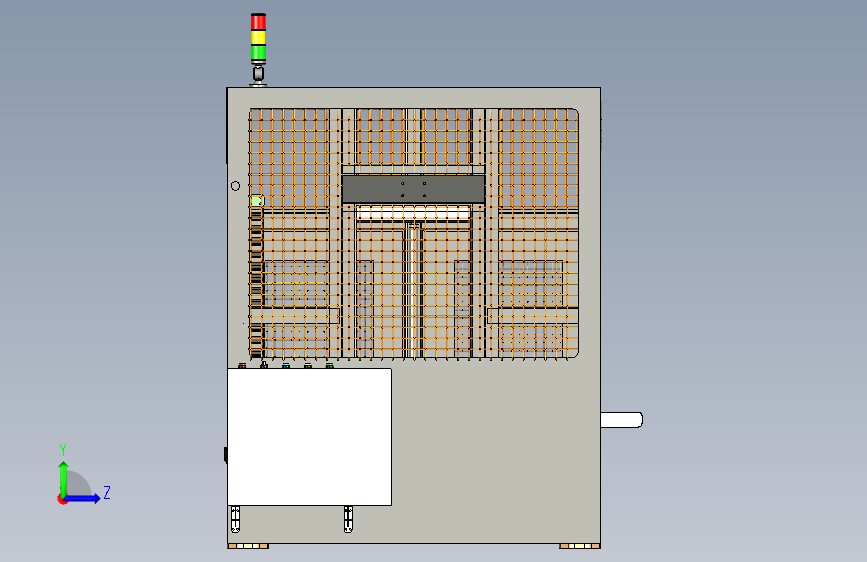
Task: Pick the white horizontal bar under gray plate
Action: click(x=414, y=213)
